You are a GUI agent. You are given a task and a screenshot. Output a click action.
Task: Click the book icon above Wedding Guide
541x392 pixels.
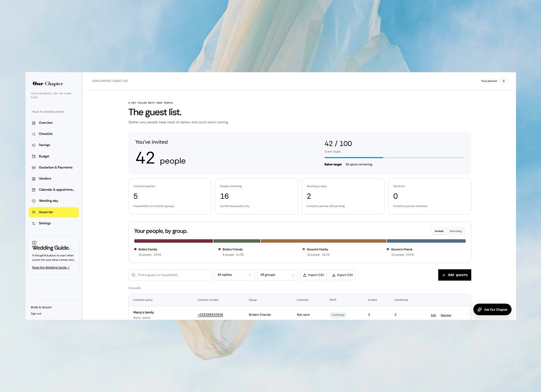click(34, 242)
